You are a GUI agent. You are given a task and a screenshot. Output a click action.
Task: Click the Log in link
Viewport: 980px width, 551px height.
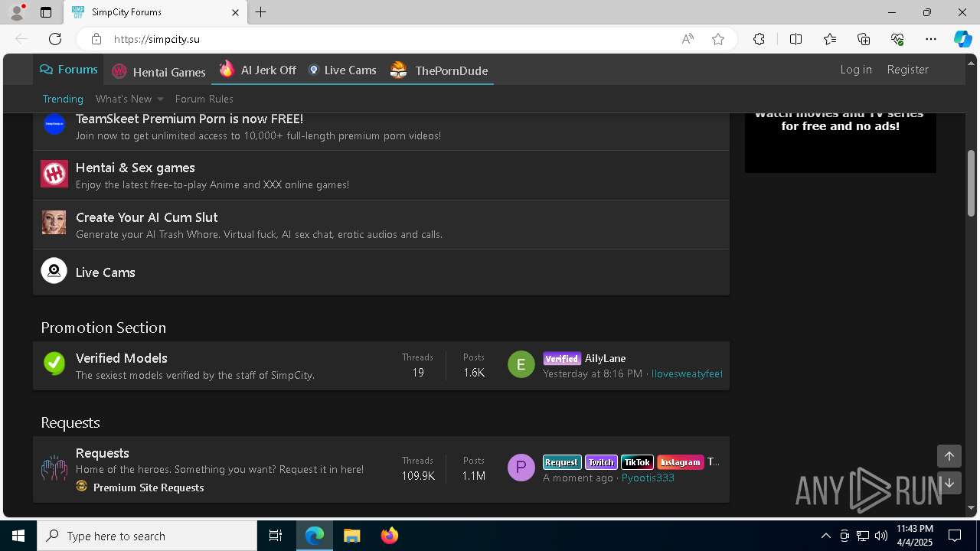856,69
